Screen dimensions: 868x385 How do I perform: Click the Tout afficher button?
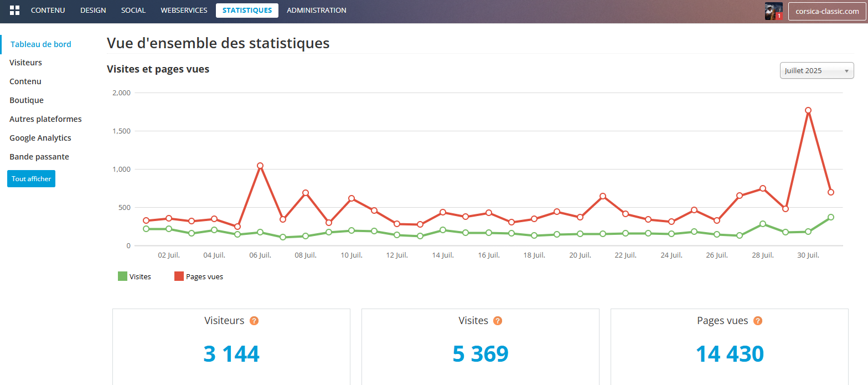coord(31,179)
